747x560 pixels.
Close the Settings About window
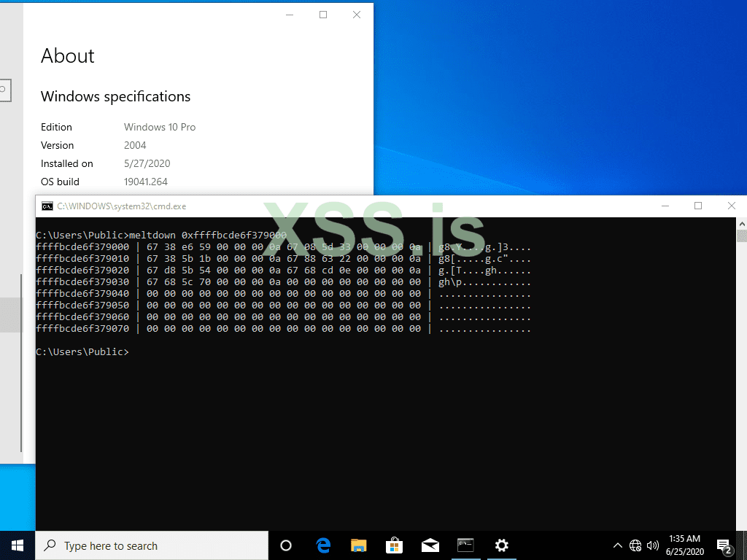tap(357, 15)
